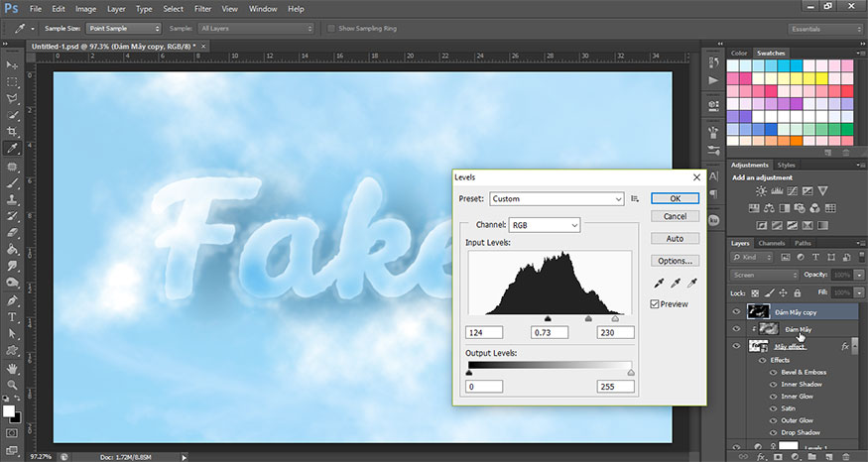The height and width of the screenshot is (462, 868).
Task: Select the Clone Stamp tool
Action: point(12,199)
